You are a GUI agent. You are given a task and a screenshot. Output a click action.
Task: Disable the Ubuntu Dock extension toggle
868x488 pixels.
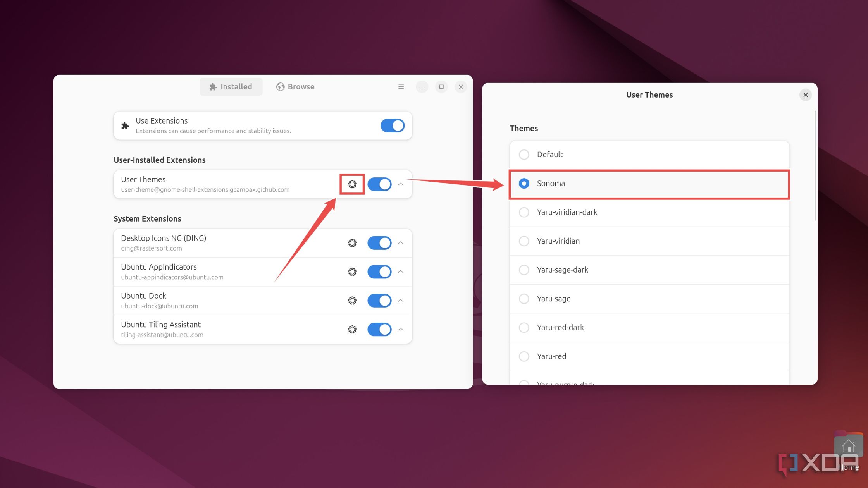point(379,300)
